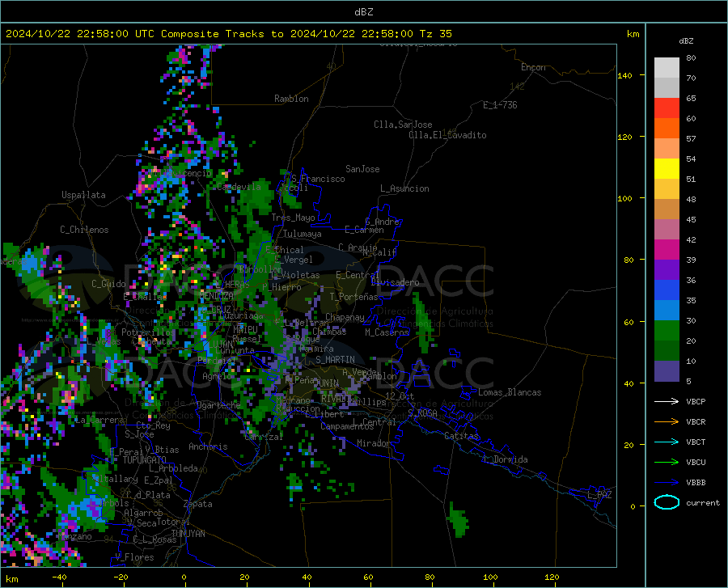Click the 'Zapata' place label
The height and width of the screenshot is (588, 728).
point(198,504)
